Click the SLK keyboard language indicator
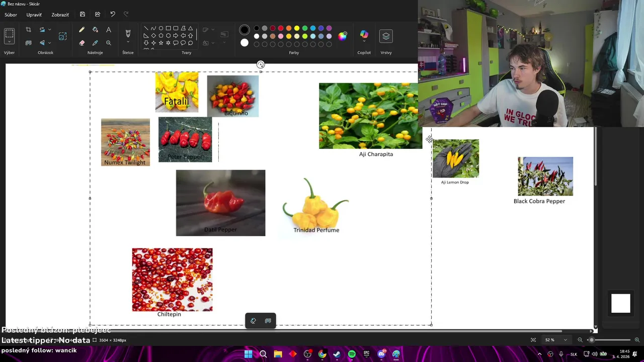This screenshot has height=362, width=644. click(x=574, y=354)
